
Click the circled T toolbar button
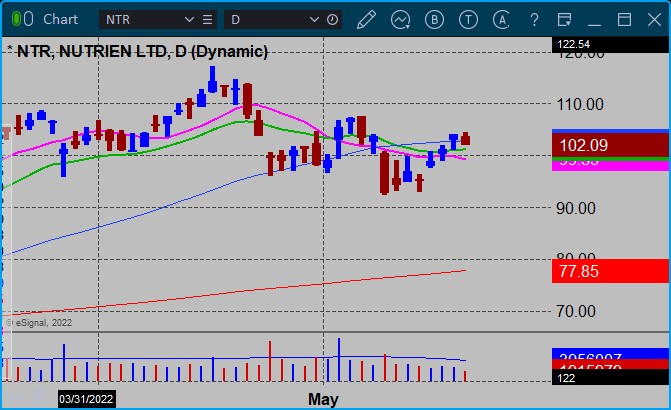coord(468,20)
